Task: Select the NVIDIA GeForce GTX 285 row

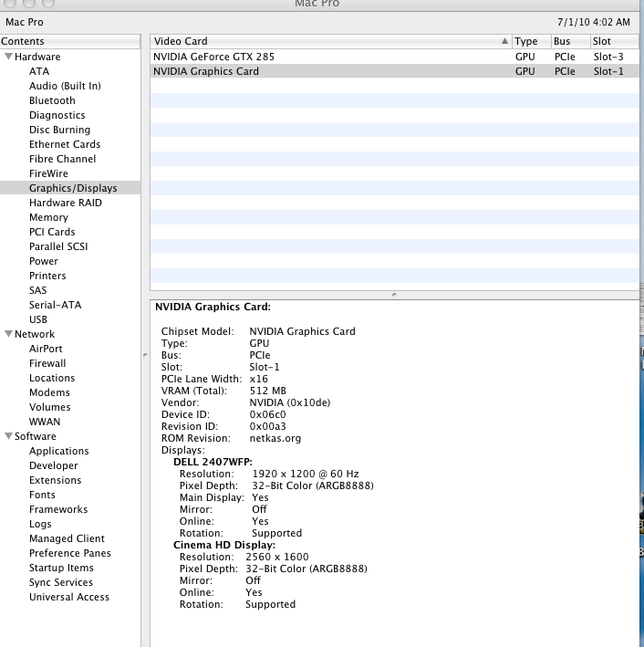Action: (394, 57)
